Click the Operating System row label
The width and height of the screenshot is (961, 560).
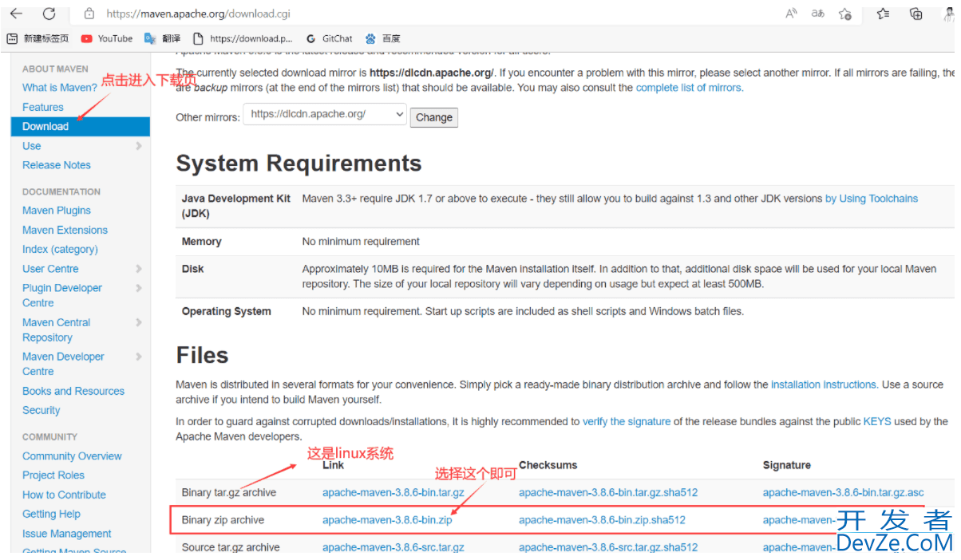[227, 311]
